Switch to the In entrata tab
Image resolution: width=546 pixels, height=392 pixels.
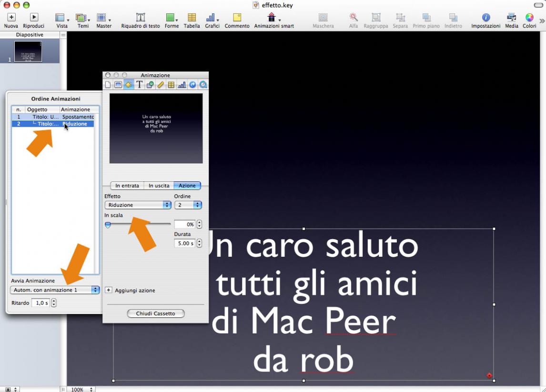click(x=127, y=186)
